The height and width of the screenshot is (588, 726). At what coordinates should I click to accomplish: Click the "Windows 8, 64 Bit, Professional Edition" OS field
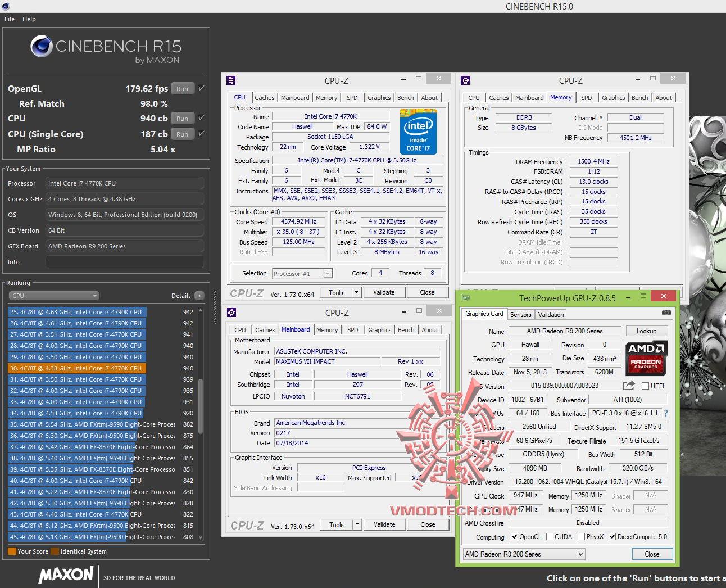pyautogui.click(x=125, y=215)
